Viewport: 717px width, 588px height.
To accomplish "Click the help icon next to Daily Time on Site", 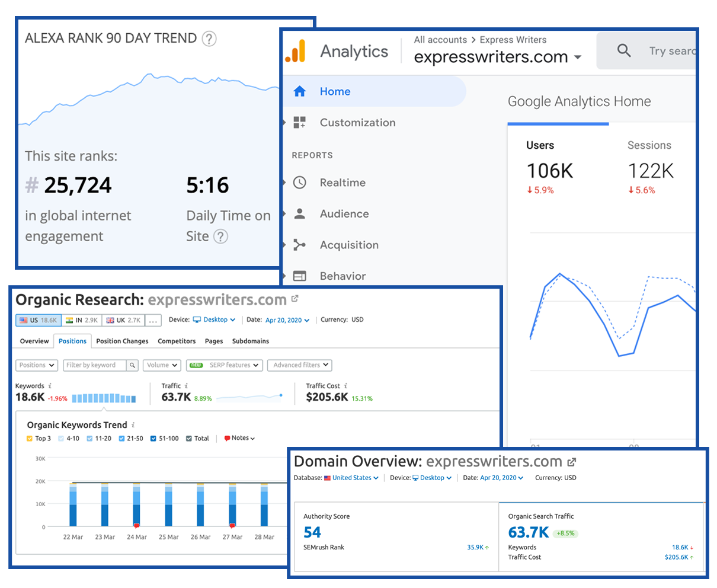I will tap(220, 237).
